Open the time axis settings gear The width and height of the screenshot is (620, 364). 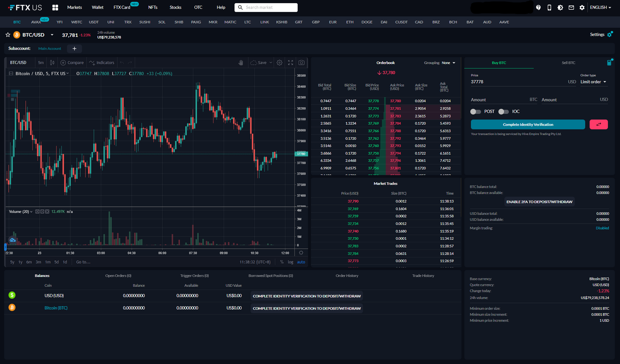point(301,252)
